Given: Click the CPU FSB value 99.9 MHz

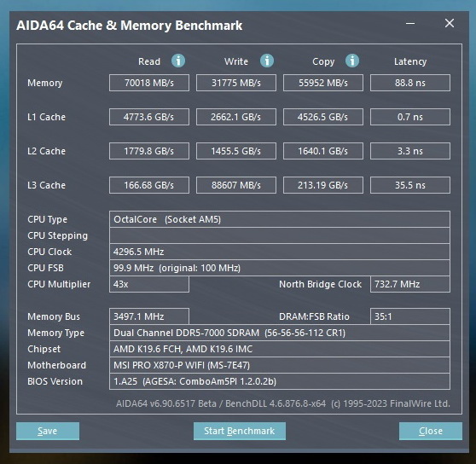Looking at the screenshot, I should tap(280, 268).
